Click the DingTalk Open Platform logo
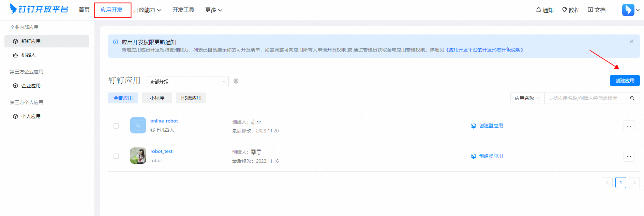Viewport: 644px width, 216px height. click(x=39, y=9)
